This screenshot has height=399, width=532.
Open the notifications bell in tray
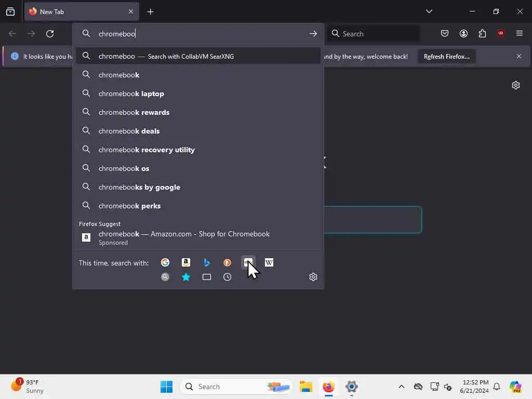click(x=497, y=387)
